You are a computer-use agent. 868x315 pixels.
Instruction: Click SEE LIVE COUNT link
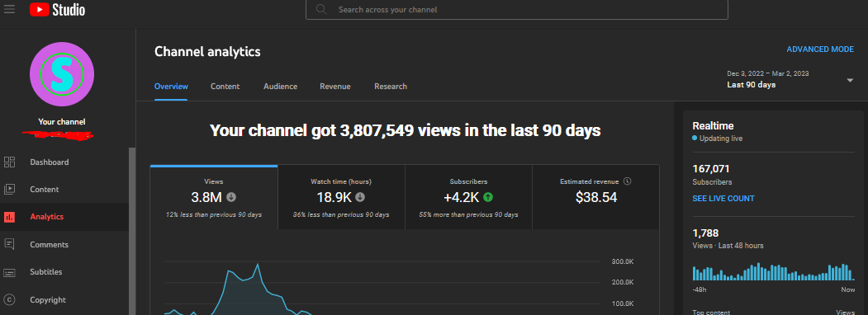(x=723, y=199)
